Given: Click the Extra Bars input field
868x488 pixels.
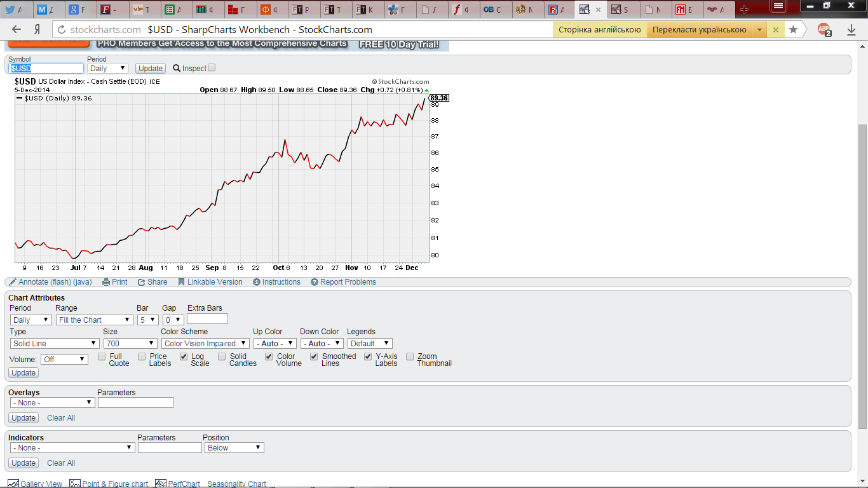Looking at the screenshot, I should (x=207, y=319).
